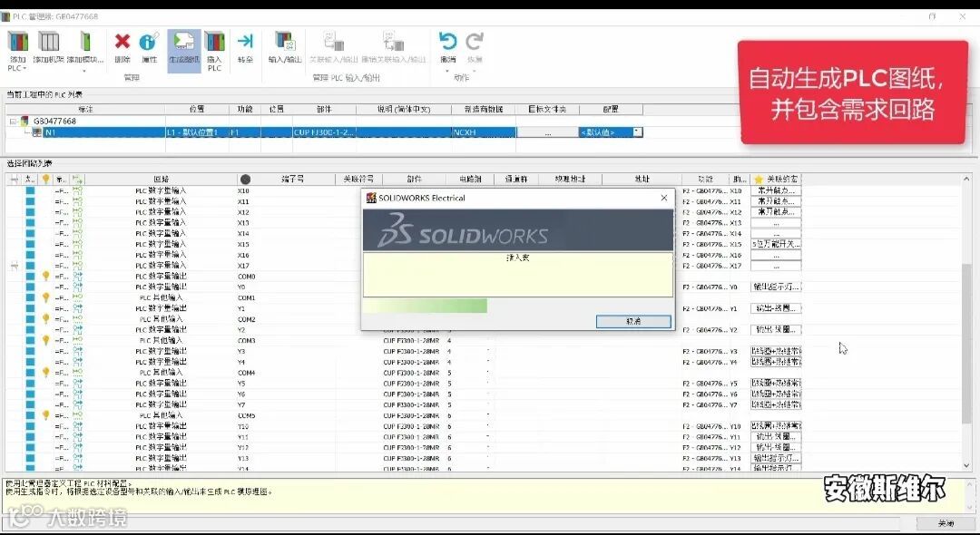Screen dimensions: 980x535
Task: Open 属性 properties info icon
Action: pos(149,42)
